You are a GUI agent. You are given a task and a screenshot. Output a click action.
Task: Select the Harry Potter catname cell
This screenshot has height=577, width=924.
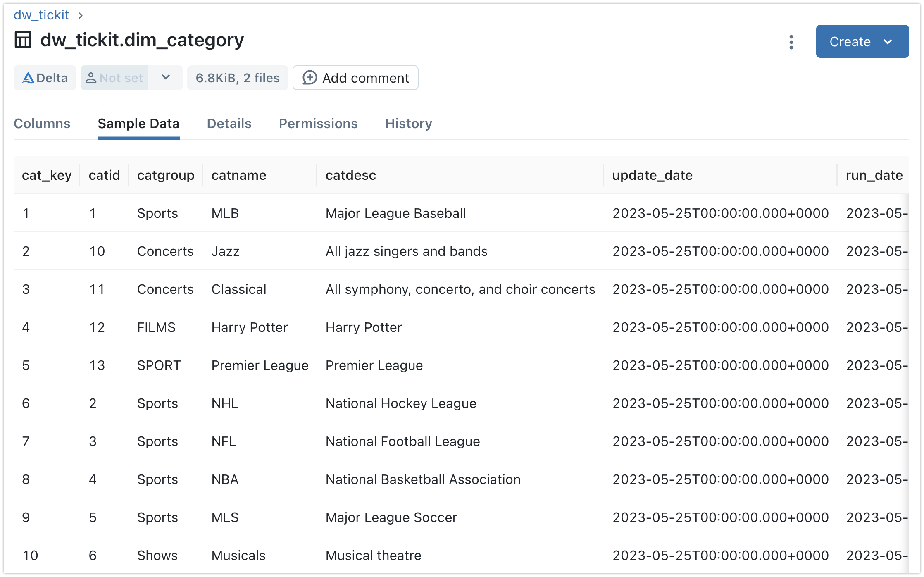(249, 327)
